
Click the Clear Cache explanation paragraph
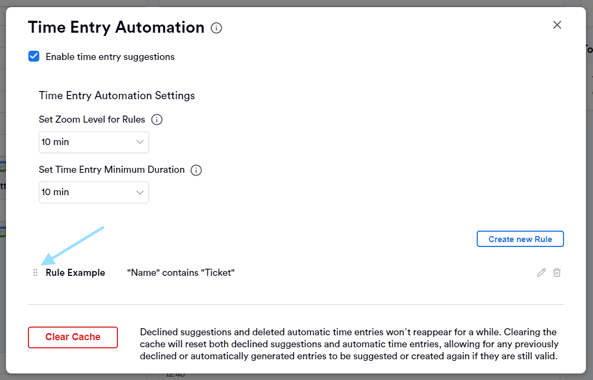coord(349,344)
